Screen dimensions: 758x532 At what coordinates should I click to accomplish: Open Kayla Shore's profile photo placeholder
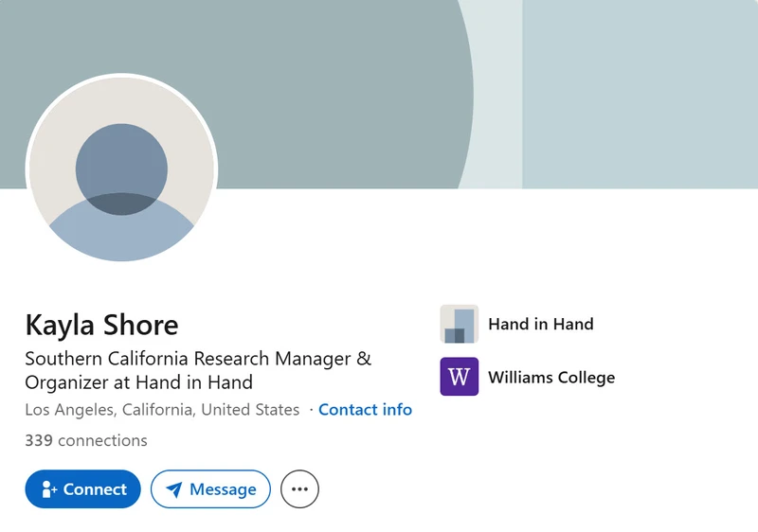[x=121, y=168]
